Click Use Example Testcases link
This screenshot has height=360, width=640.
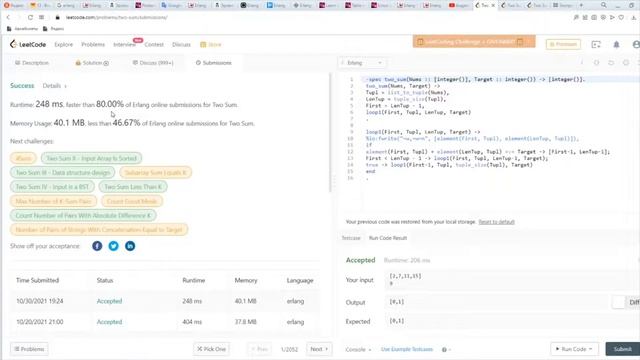407,350
